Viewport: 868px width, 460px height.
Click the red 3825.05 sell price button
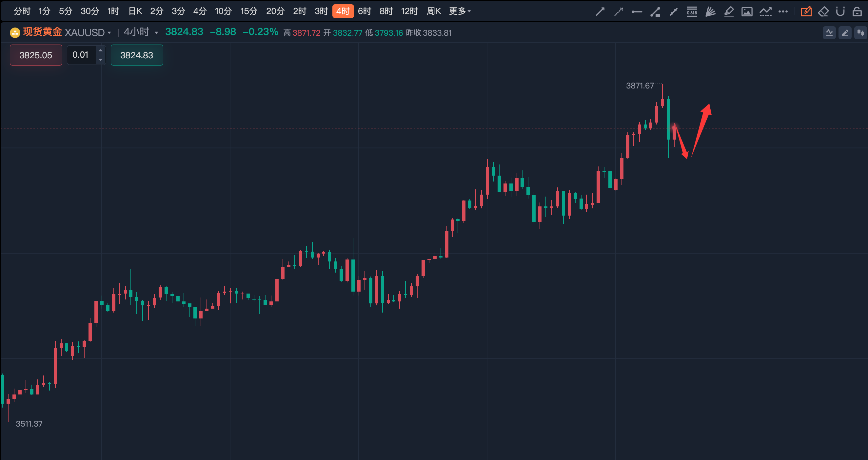(x=36, y=55)
